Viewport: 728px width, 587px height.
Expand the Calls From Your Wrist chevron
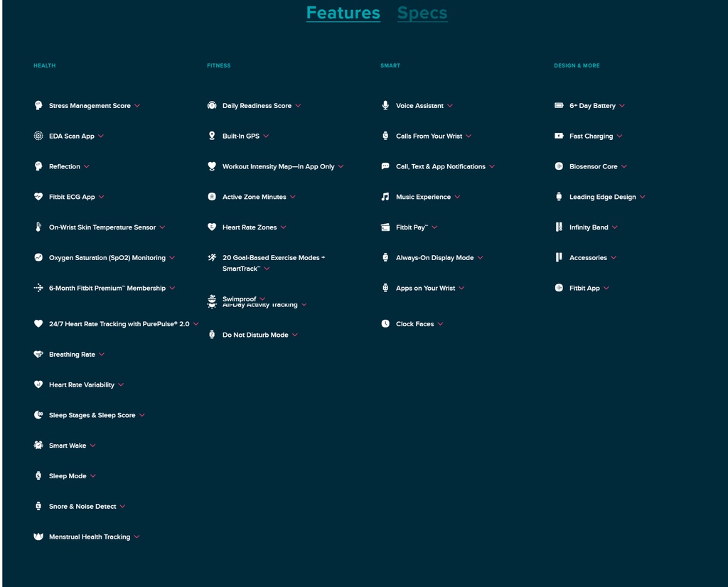tap(469, 136)
